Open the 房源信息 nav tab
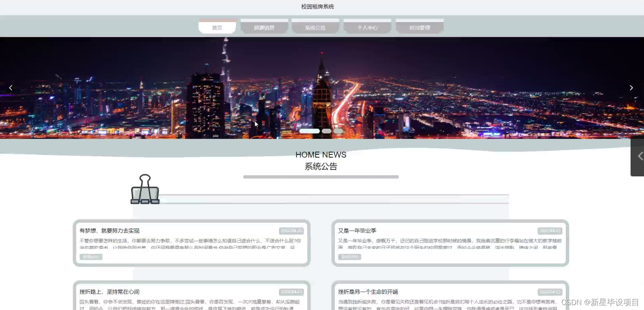 pyautogui.click(x=264, y=27)
